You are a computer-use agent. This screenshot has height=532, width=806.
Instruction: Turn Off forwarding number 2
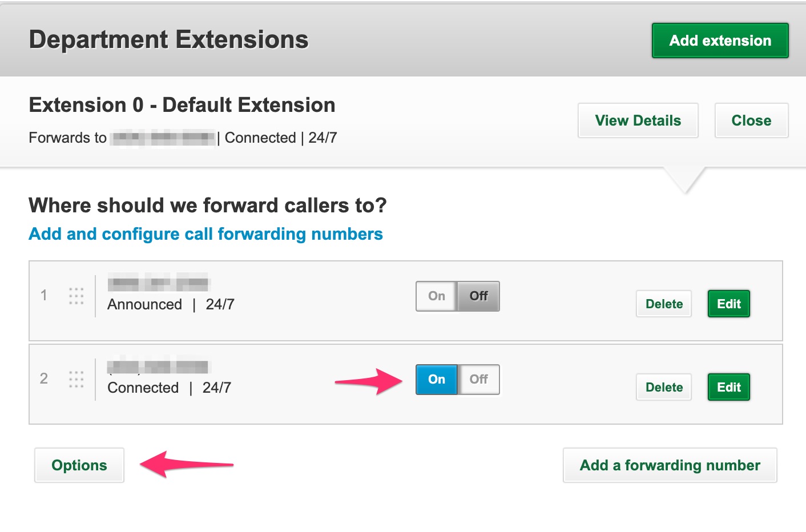478,379
